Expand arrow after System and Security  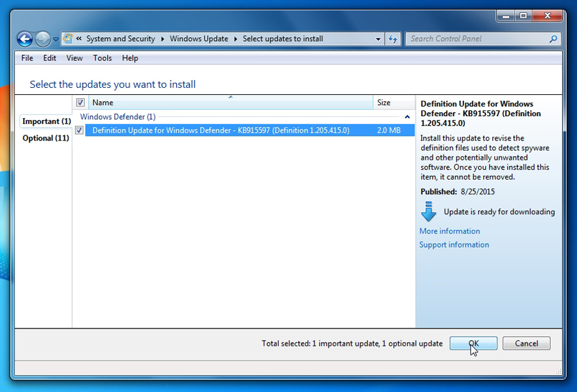(x=162, y=38)
